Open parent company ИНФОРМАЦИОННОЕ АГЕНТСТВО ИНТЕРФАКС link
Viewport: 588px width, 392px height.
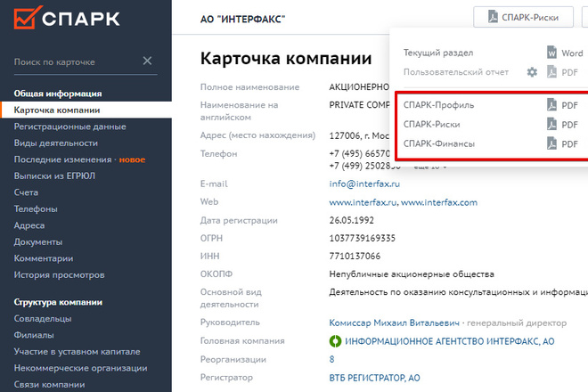[450, 341]
